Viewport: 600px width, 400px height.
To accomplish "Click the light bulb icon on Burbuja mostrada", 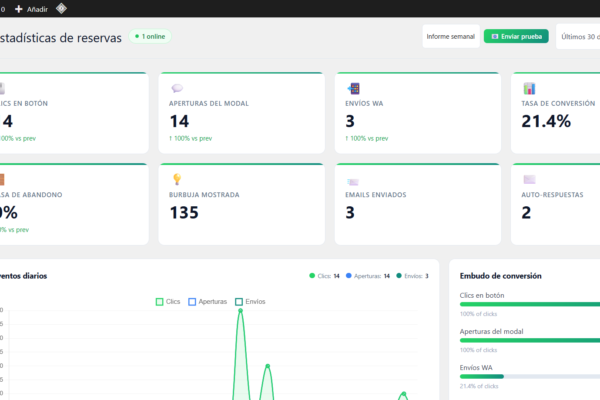I will tap(177, 179).
